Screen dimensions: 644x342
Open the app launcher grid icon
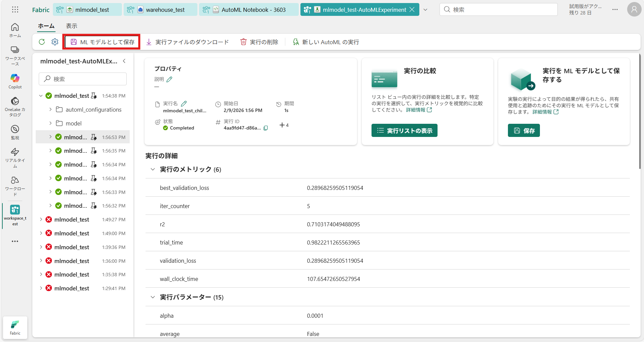tap(15, 10)
